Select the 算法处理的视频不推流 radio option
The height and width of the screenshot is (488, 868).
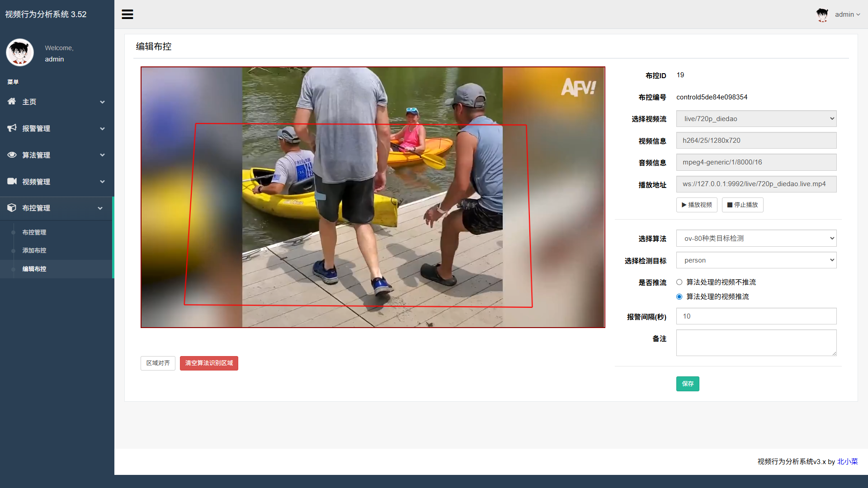(x=679, y=282)
